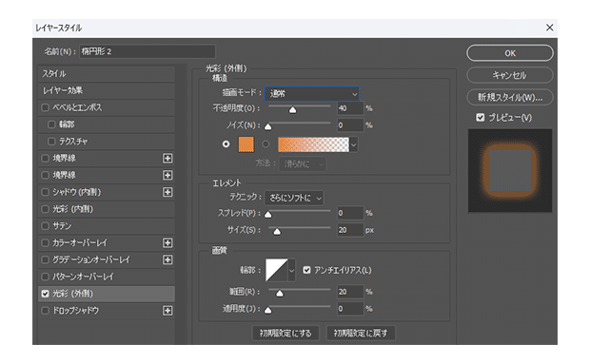Select the gradient radio button
The height and width of the screenshot is (364, 590).
tap(265, 144)
